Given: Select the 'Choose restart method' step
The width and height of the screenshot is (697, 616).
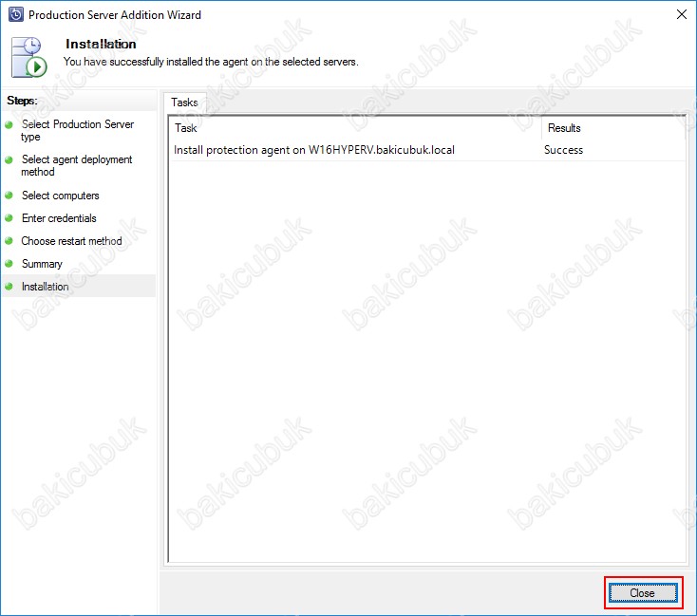Looking at the screenshot, I should (71, 241).
